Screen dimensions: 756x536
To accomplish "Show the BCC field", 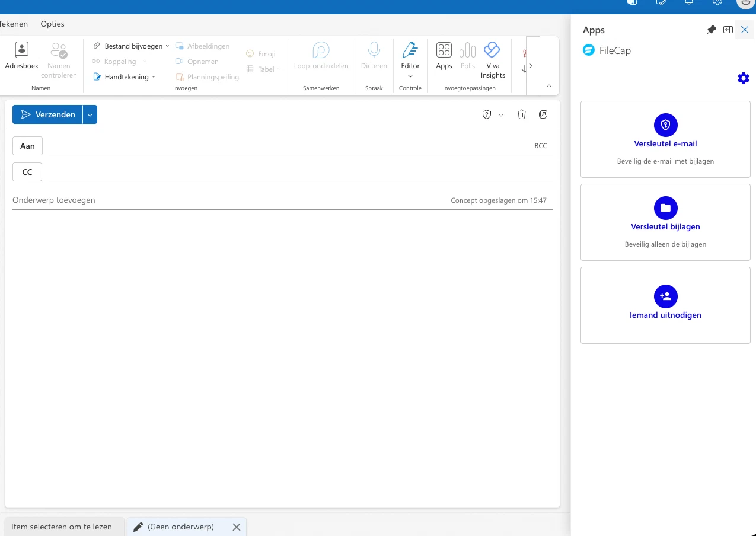I will (x=541, y=146).
